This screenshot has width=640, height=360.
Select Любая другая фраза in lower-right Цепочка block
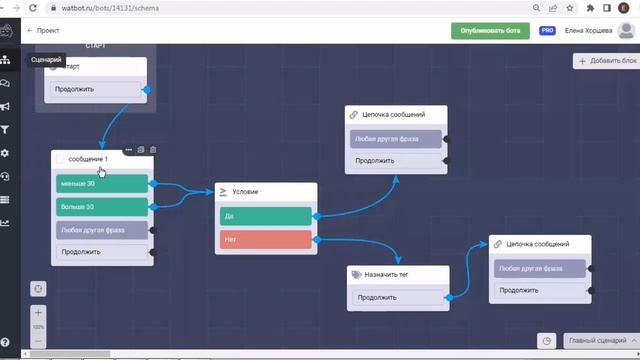coord(540,269)
